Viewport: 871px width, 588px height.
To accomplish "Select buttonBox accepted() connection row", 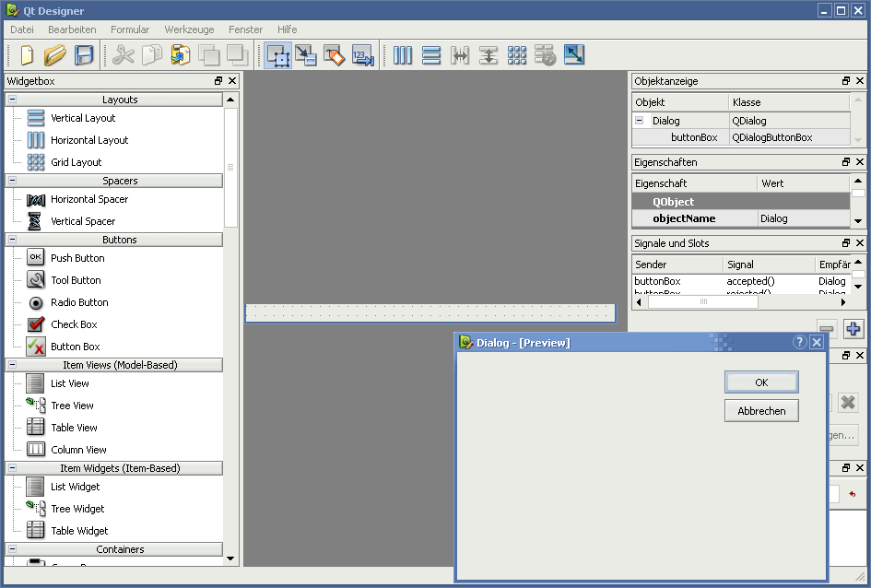I will 741,281.
